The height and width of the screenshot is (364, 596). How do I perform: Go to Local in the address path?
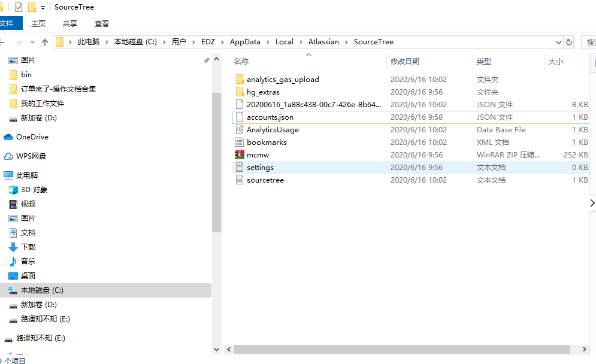click(285, 42)
